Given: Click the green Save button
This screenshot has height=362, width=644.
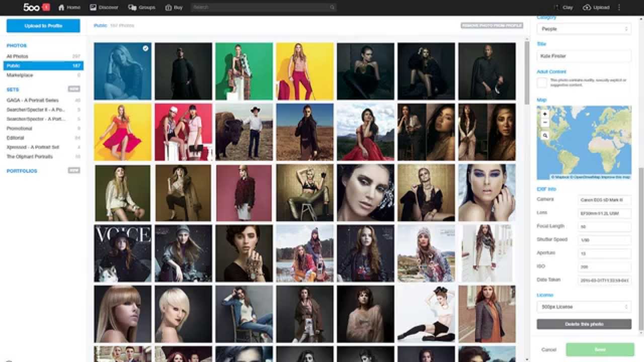Looking at the screenshot, I should click(x=600, y=349).
